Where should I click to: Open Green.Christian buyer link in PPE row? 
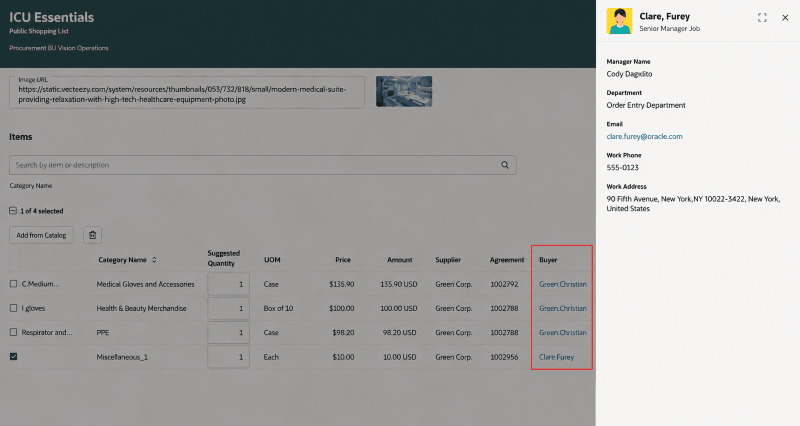(x=563, y=332)
